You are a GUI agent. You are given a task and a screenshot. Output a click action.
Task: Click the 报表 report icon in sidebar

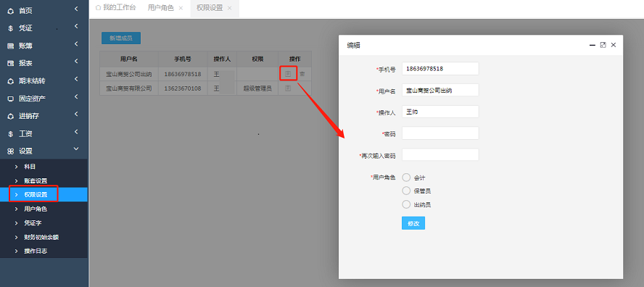pos(11,64)
